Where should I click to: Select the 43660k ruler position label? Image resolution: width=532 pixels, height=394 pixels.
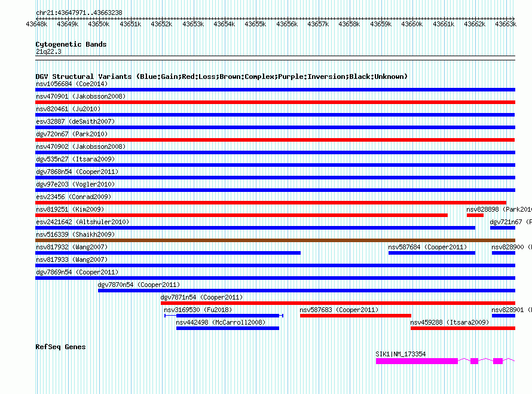412,24
